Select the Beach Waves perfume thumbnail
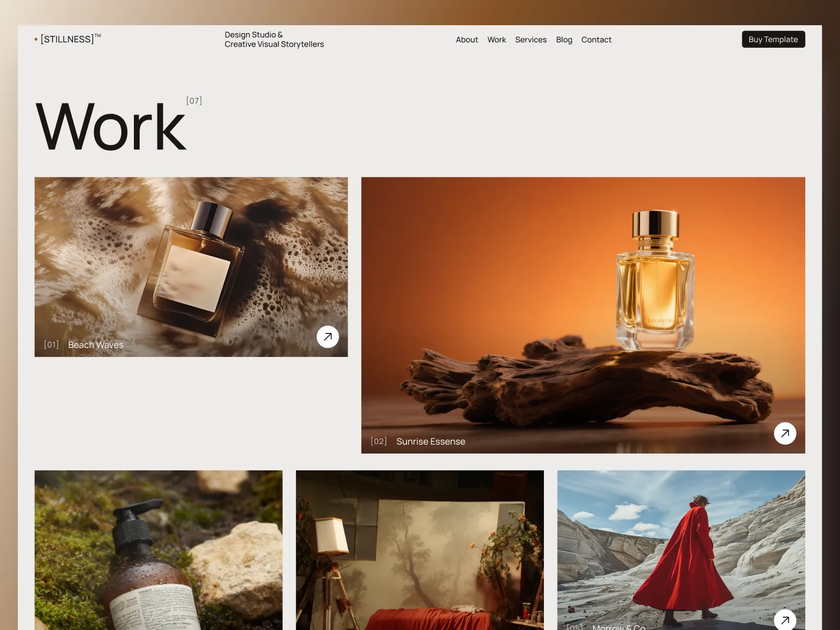 point(191,267)
